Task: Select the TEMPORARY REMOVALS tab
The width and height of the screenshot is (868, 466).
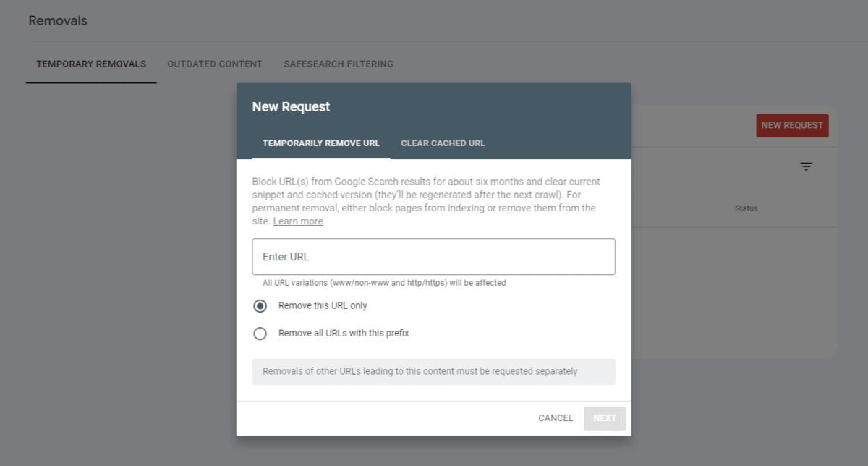Action: 91,64
